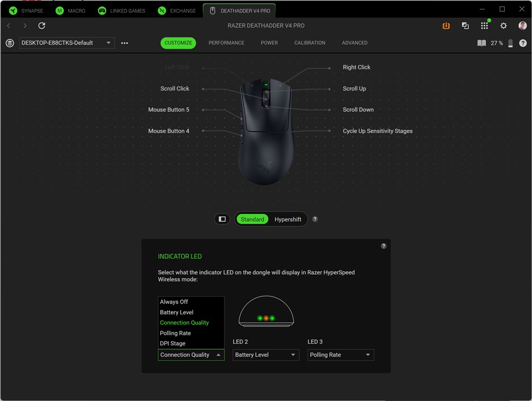The image size is (532, 401).
Task: Open the orange chip notification icon
Action: [x=446, y=26]
